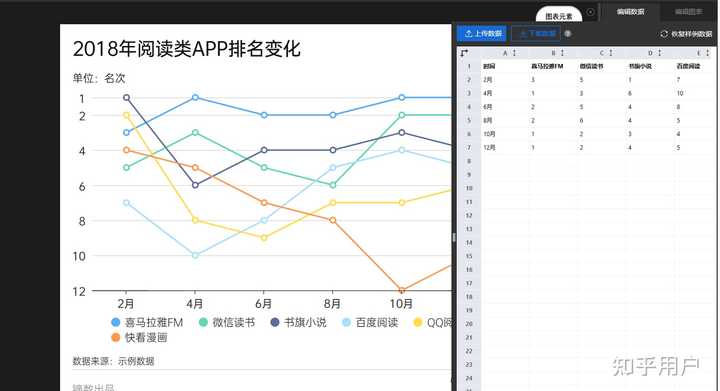Select row number 1 header in table

tap(469, 66)
